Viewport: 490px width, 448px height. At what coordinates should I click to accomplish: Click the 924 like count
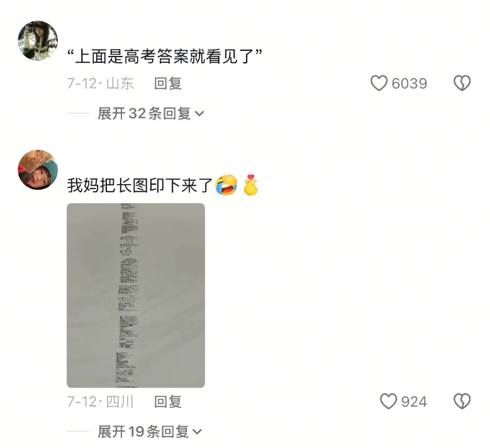tap(414, 402)
